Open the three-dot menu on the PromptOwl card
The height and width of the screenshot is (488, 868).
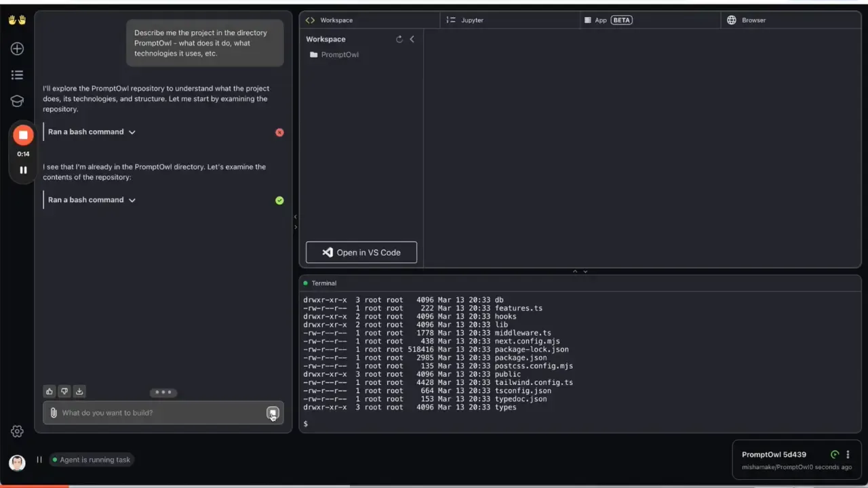click(x=848, y=454)
